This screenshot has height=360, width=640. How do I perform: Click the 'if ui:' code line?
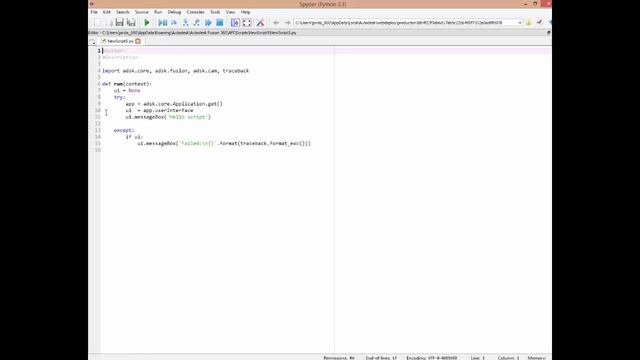click(x=134, y=137)
